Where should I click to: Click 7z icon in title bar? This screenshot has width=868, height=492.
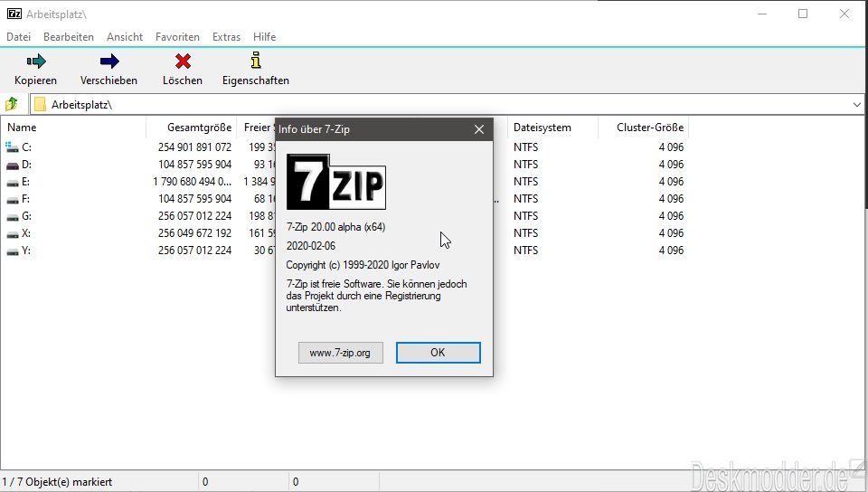click(x=14, y=14)
